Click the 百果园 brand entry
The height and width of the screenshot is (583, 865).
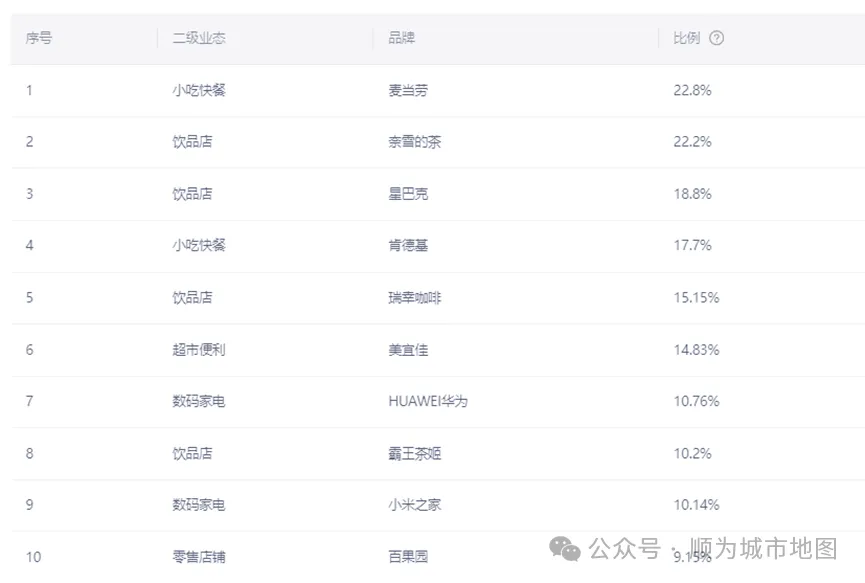click(x=408, y=557)
